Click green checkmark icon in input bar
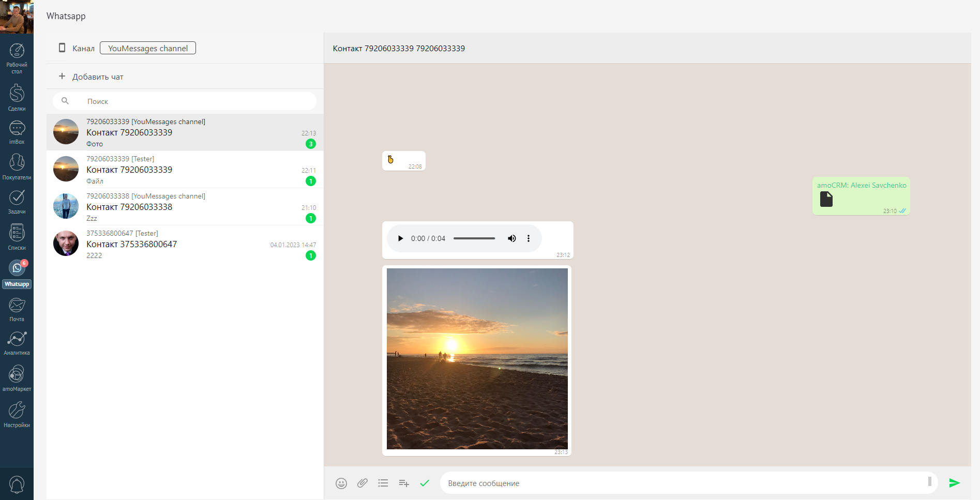Image resolution: width=980 pixels, height=500 pixels. tap(425, 483)
